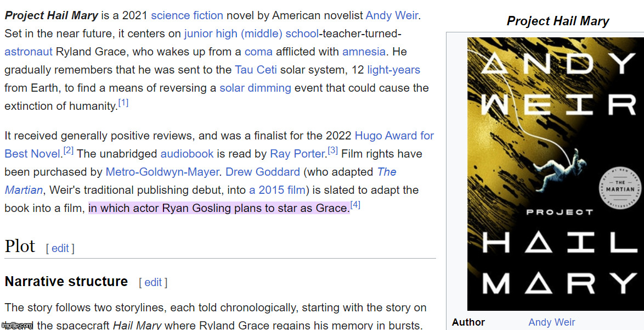
Task: Click the coma link
Action: click(x=258, y=52)
